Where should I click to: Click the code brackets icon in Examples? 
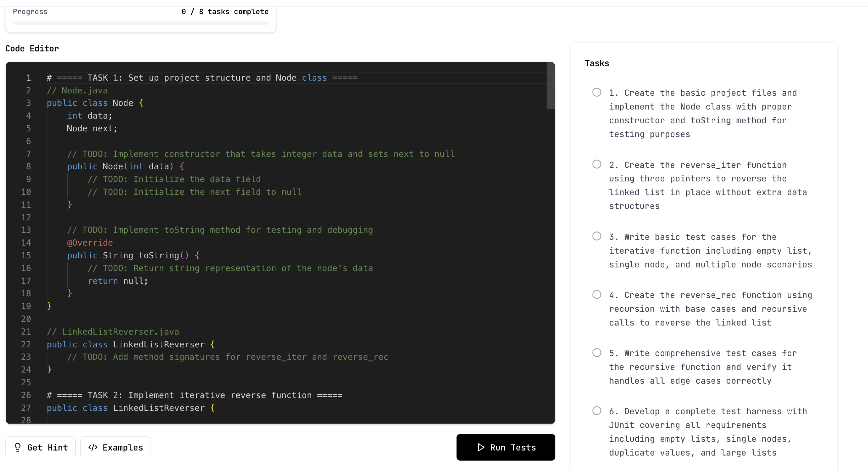(x=93, y=447)
